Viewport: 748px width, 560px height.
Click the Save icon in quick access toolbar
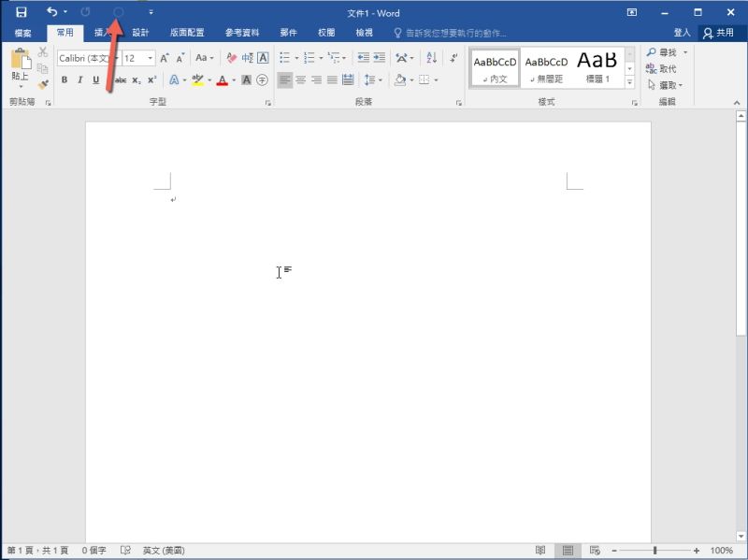pos(21,12)
